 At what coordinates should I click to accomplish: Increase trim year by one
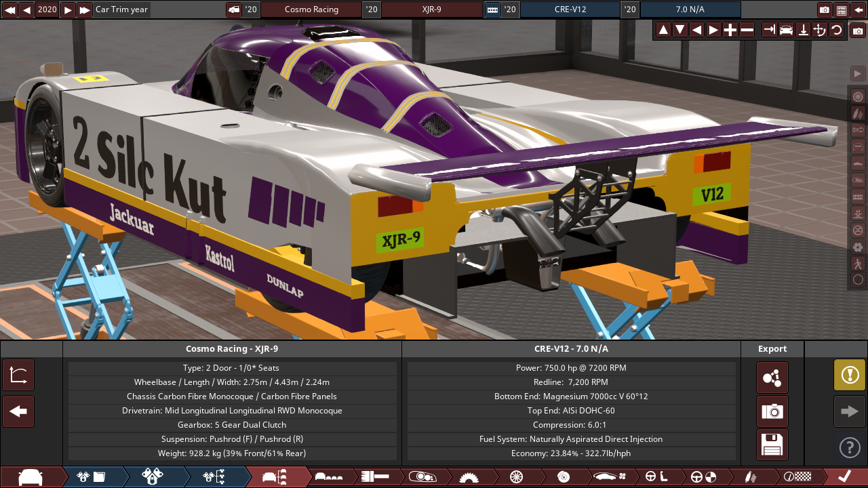pos(68,9)
